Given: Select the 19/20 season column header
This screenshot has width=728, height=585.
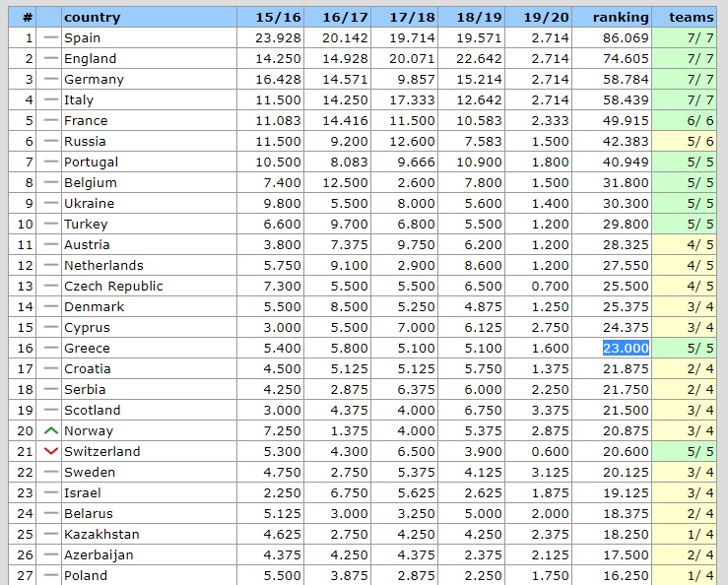Looking at the screenshot, I should (x=547, y=17).
